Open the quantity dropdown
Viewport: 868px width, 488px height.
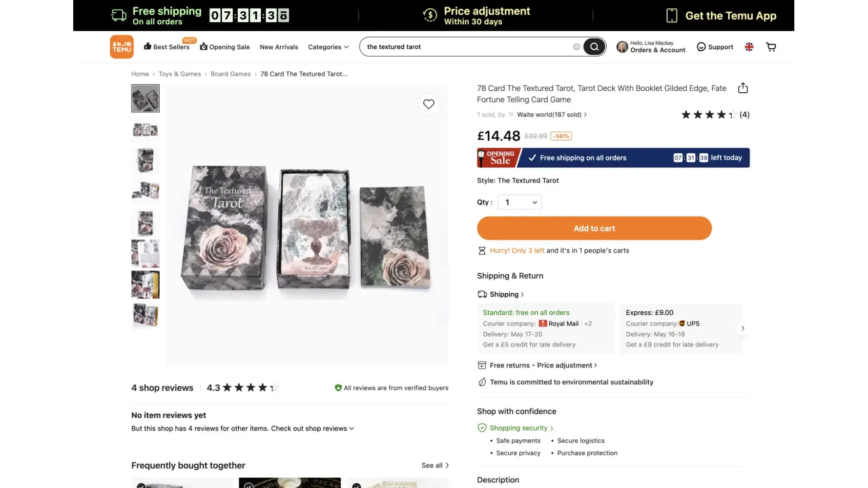click(x=519, y=202)
